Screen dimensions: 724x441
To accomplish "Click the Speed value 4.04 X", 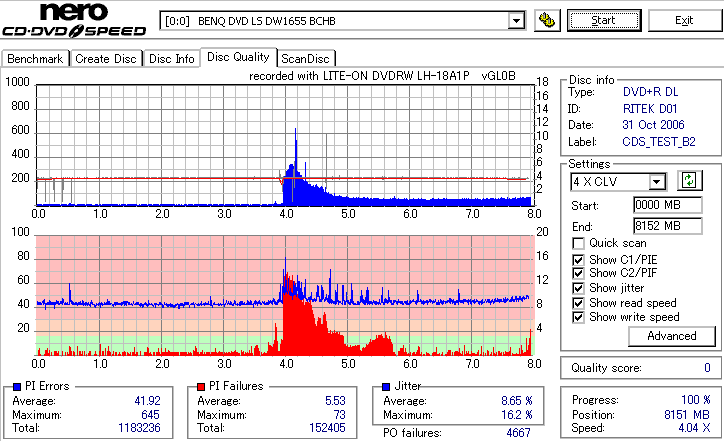I will coord(694,428).
